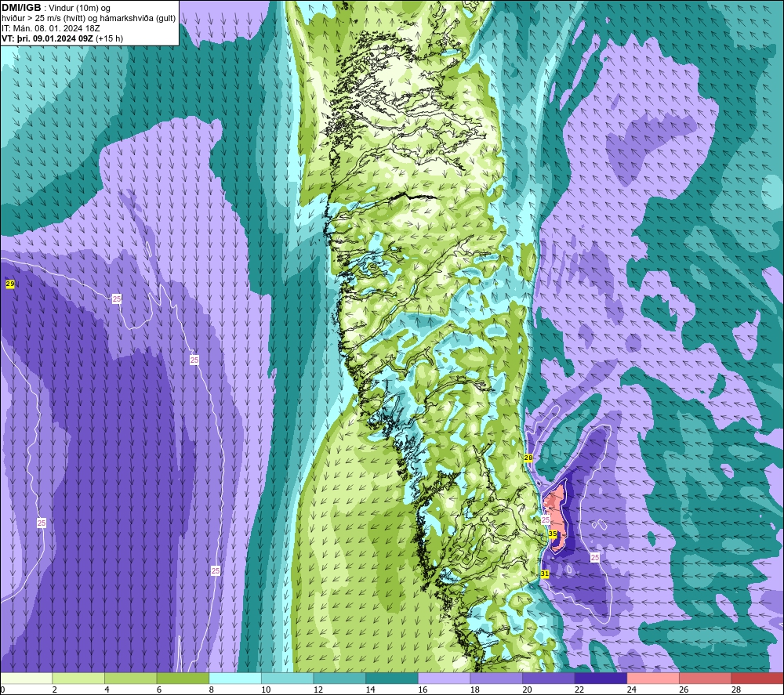Click the 'hámarkshviða (gult)' text

pyautogui.click(x=137, y=19)
